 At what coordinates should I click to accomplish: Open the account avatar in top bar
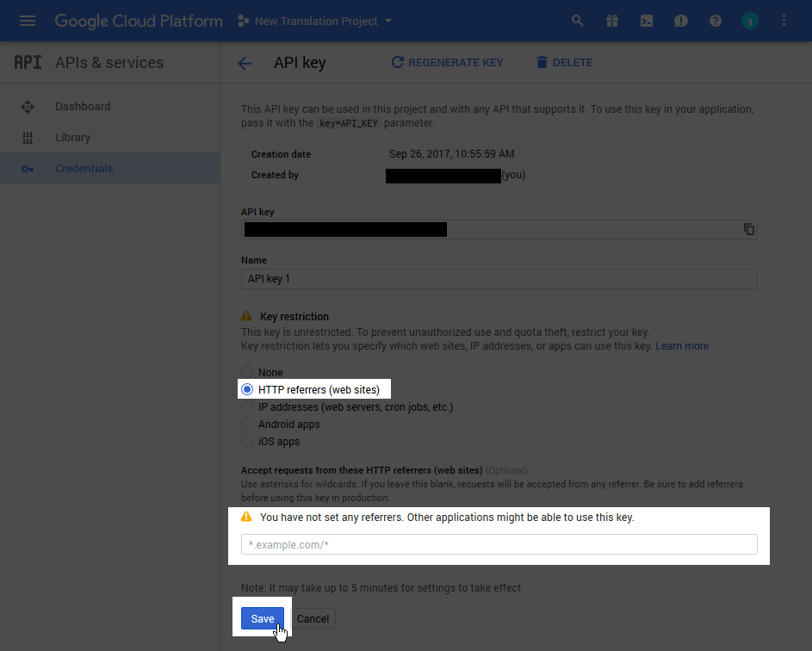(x=749, y=21)
